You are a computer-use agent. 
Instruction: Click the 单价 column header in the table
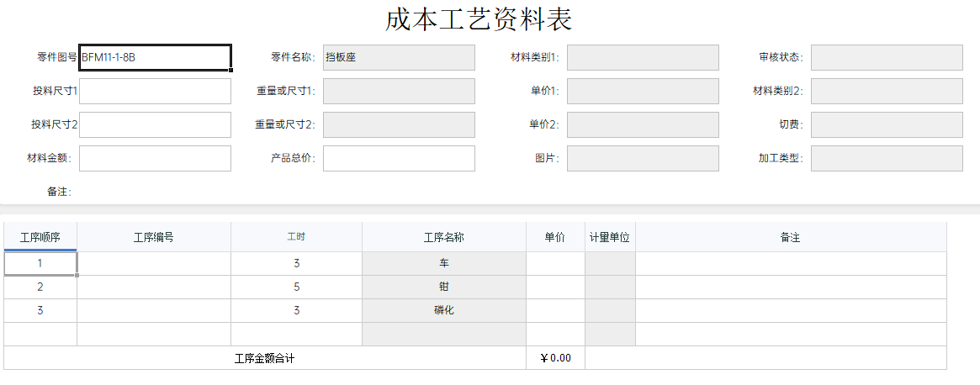point(556,238)
